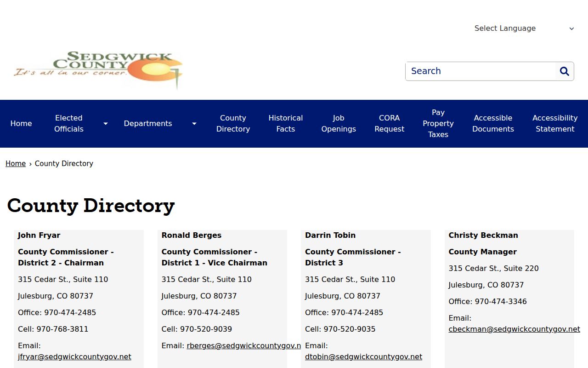Email Darrin Tobin via dtobin address
The height and width of the screenshot is (368, 588).
[363, 357]
